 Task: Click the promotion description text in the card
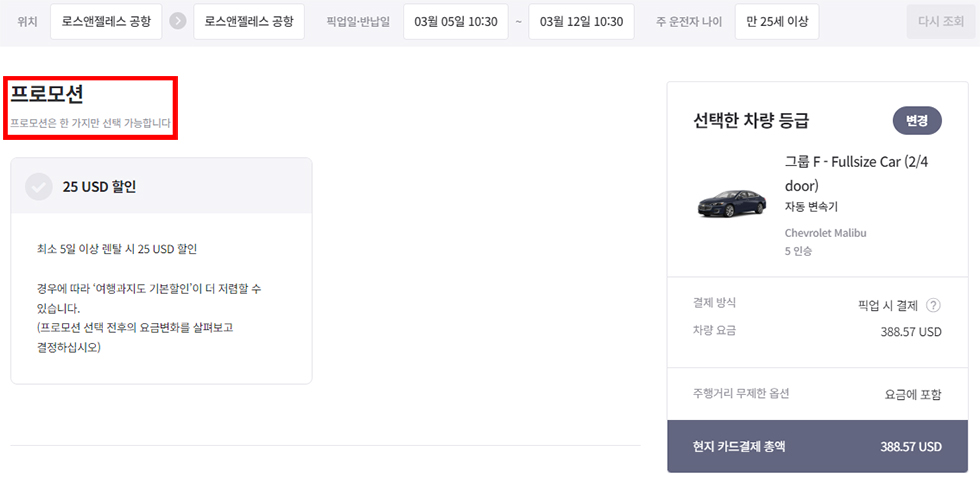click(x=148, y=298)
